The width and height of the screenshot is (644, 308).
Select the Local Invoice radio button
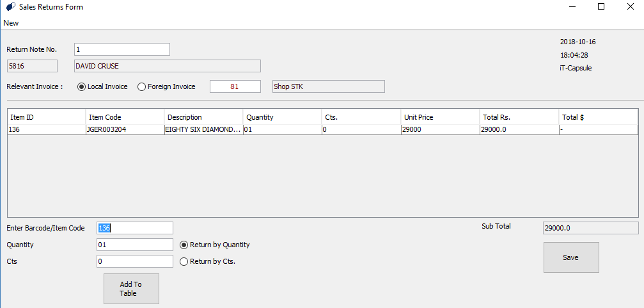coord(81,86)
